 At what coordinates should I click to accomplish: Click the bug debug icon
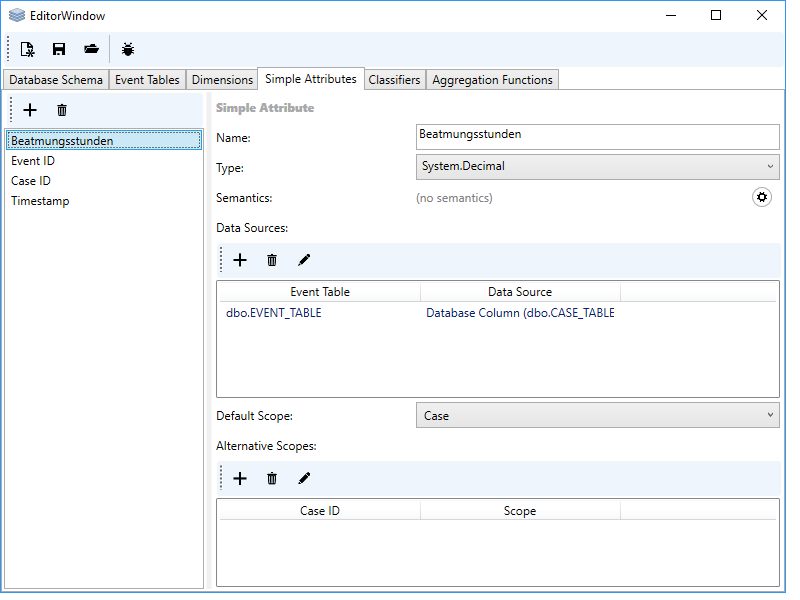point(128,49)
